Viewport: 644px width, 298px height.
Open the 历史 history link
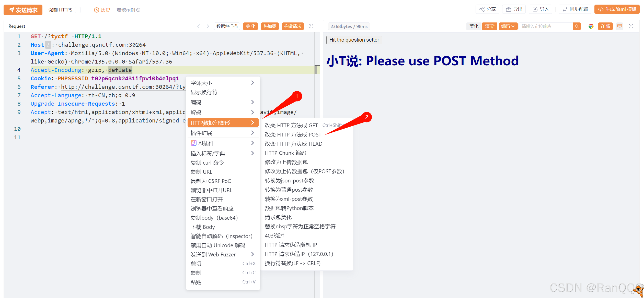102,10
